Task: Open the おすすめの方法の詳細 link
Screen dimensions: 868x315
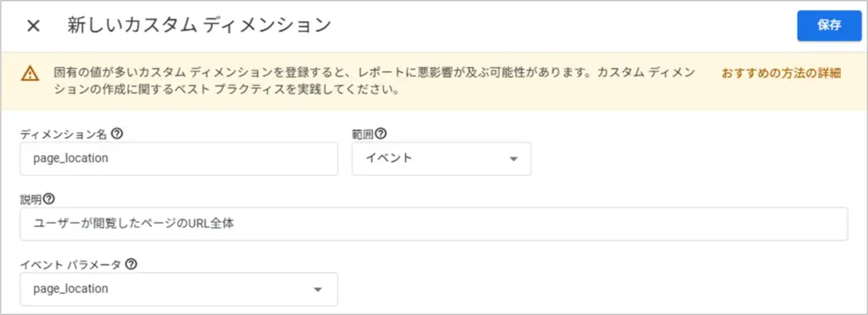Action: (x=781, y=74)
